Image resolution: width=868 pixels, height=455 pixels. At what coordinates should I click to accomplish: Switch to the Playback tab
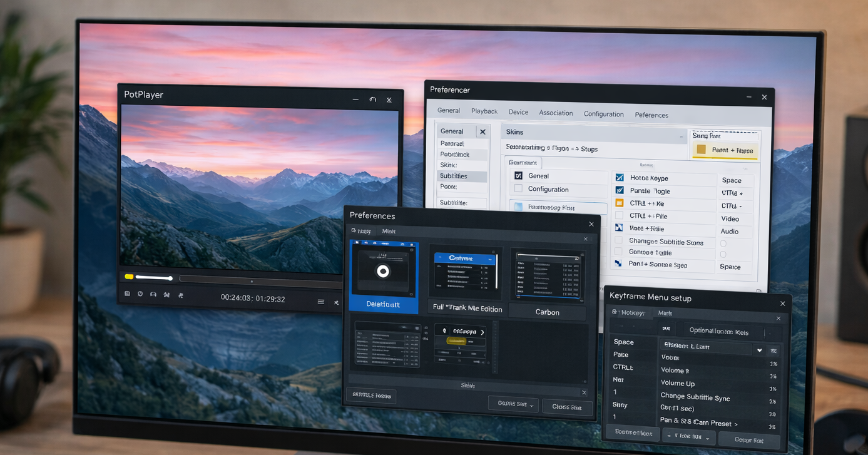click(484, 111)
